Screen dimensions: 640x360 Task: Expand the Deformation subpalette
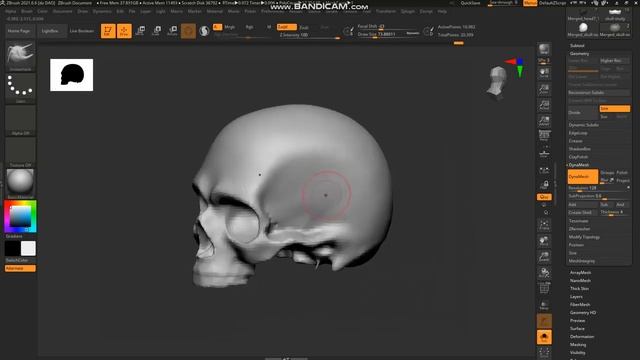point(582,337)
